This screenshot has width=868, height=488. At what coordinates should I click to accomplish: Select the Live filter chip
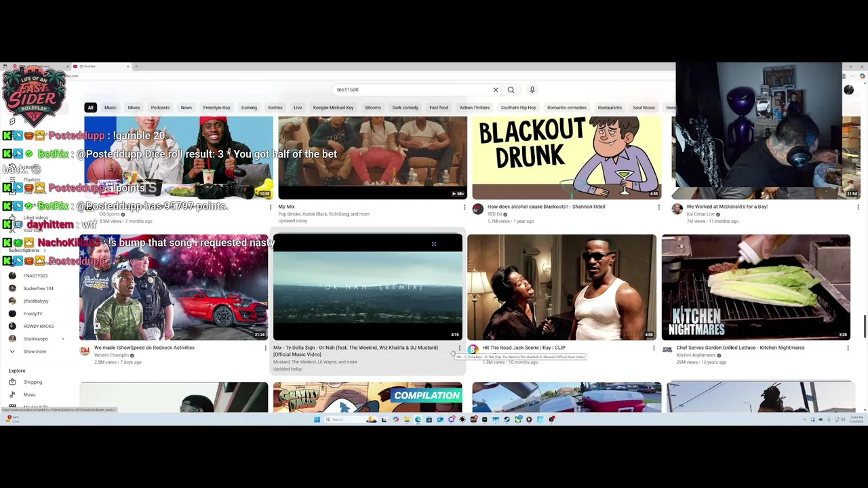click(x=298, y=108)
